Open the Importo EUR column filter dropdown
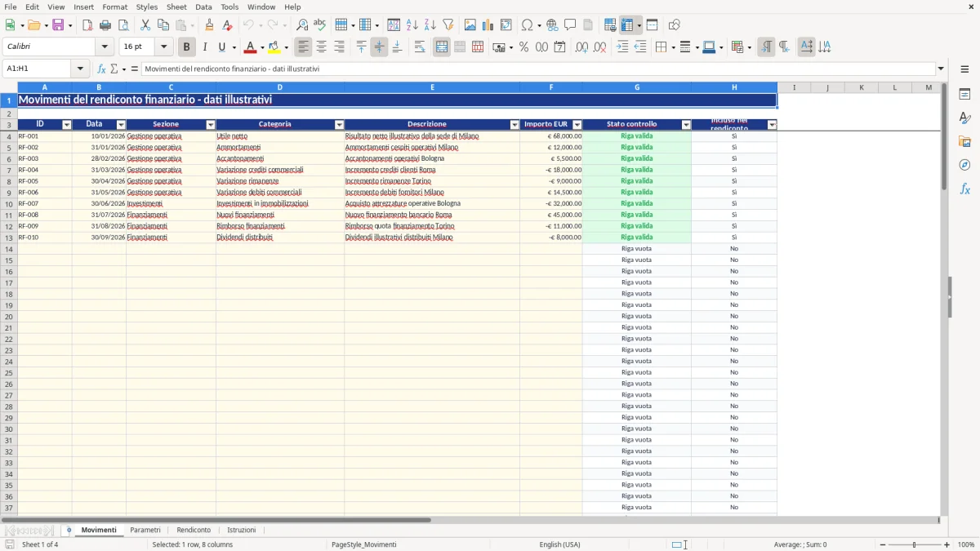Screen dimensions: 980x551 pos(577,125)
